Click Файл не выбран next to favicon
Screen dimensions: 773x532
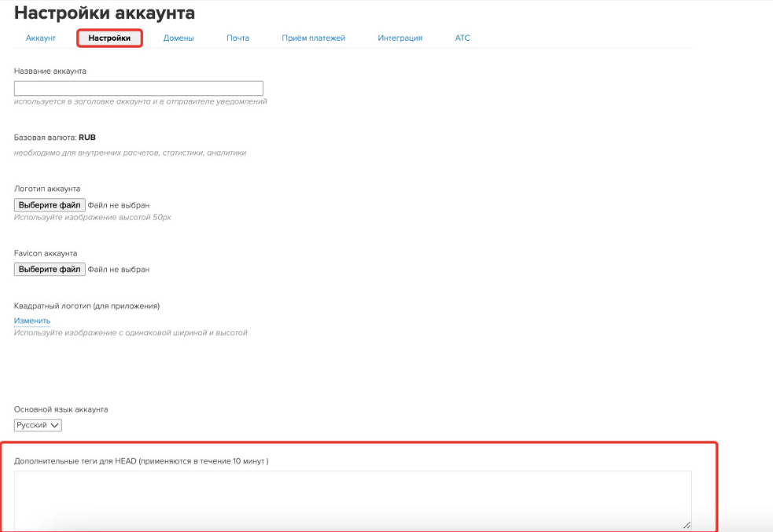click(x=118, y=270)
